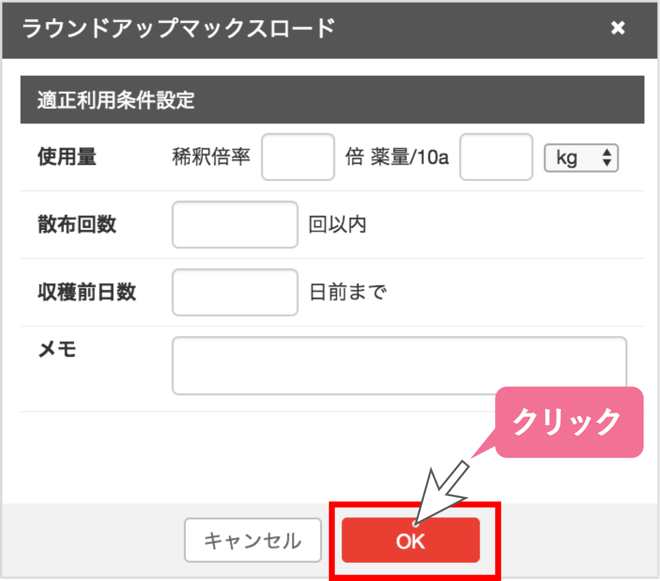Click the 倍 薬量/10a label text
The width and height of the screenshot is (660, 581).
398,158
